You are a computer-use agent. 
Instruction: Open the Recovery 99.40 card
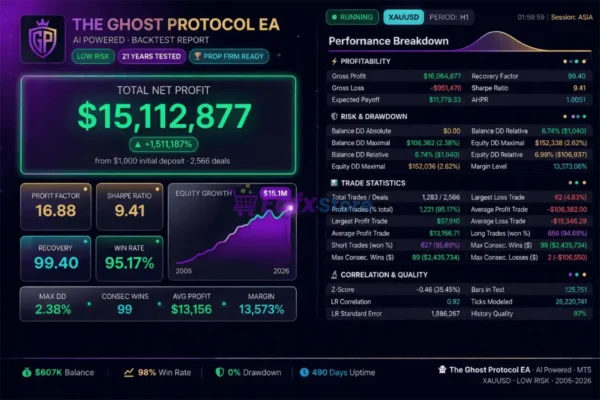56,259
